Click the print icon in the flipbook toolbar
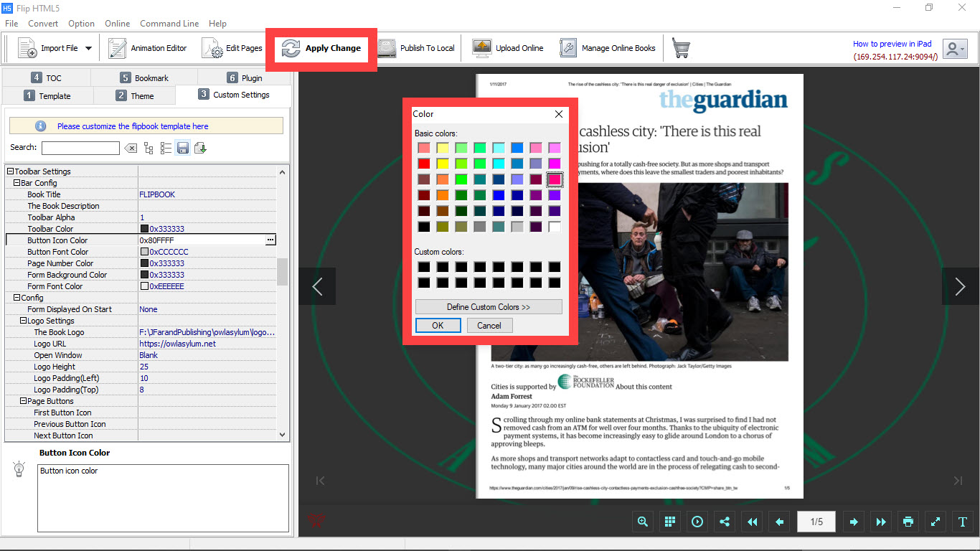The height and width of the screenshot is (551, 980). coord(908,522)
